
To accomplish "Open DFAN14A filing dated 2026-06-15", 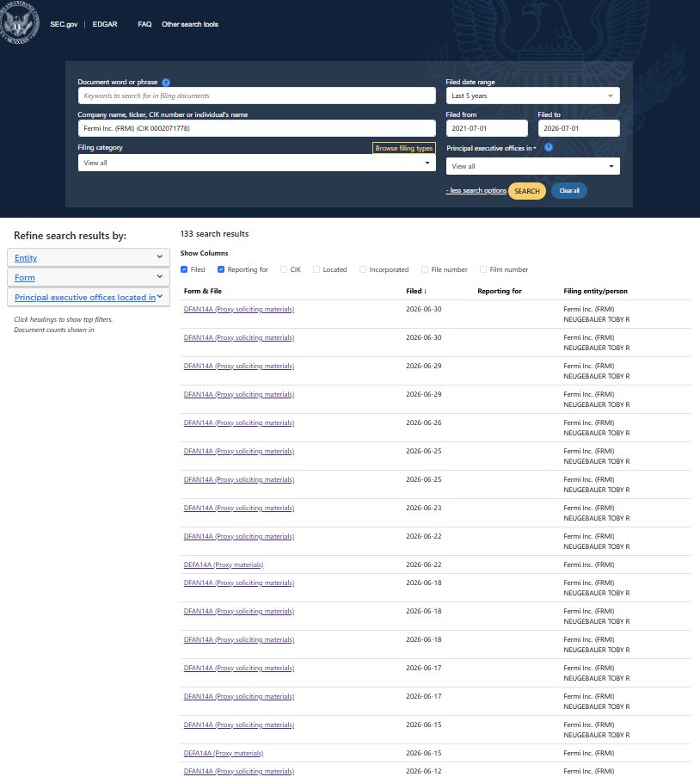I will point(239,725).
